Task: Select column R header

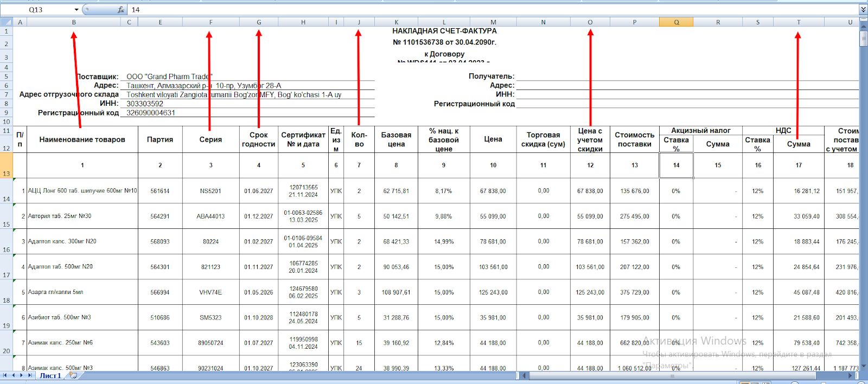Action: (x=718, y=22)
